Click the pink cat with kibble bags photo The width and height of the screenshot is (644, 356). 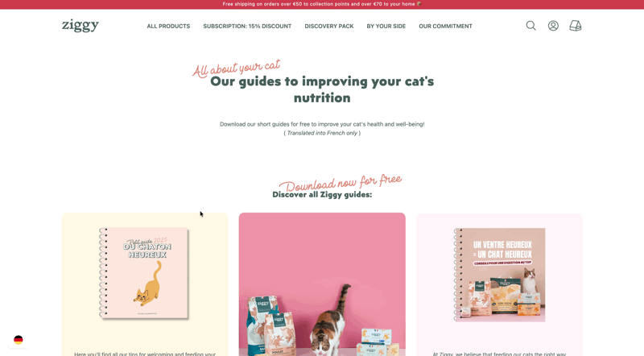pos(322,284)
